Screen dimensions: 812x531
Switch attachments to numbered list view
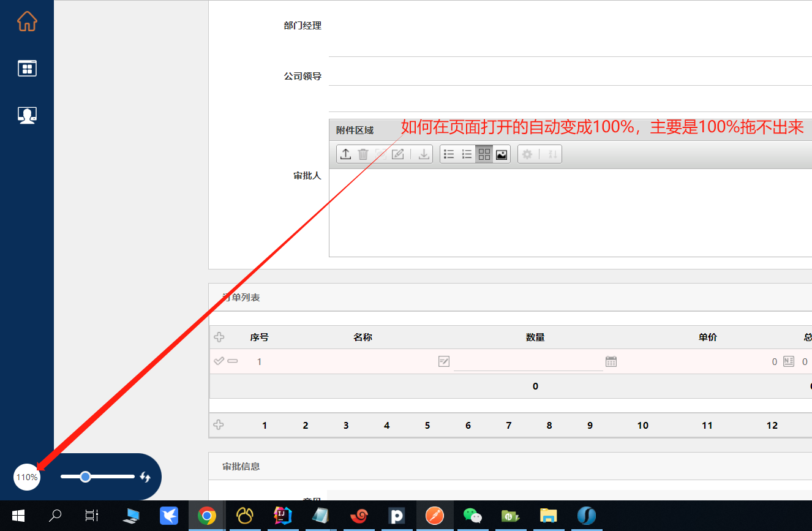click(467, 154)
